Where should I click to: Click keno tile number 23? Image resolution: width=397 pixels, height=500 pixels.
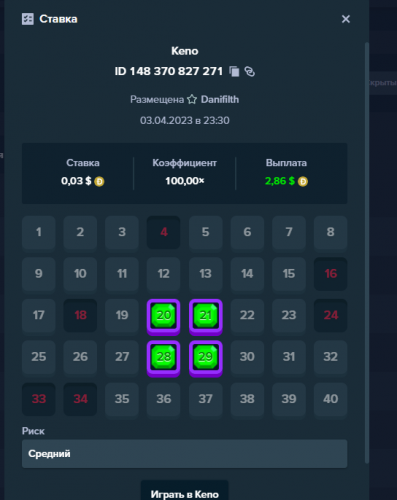[x=289, y=315]
